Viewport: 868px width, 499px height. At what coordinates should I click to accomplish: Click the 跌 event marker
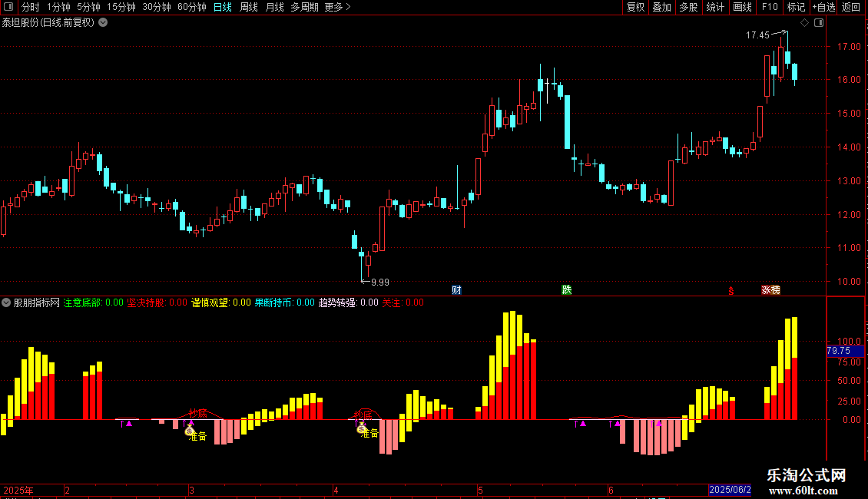[566, 290]
